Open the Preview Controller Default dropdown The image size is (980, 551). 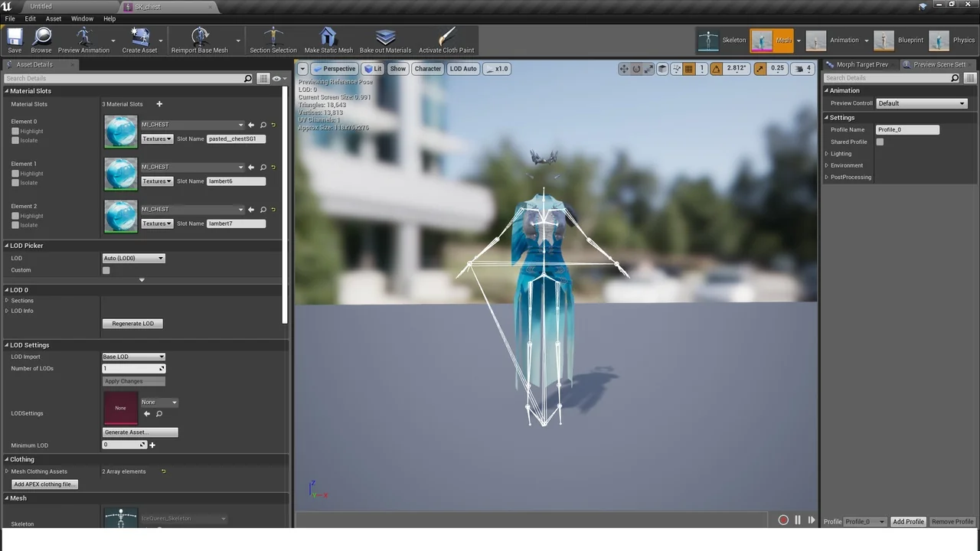pyautogui.click(x=921, y=103)
